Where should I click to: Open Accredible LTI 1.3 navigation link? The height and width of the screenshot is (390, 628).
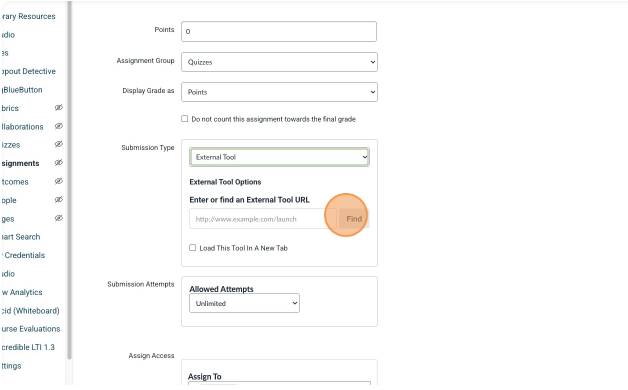[27, 347]
